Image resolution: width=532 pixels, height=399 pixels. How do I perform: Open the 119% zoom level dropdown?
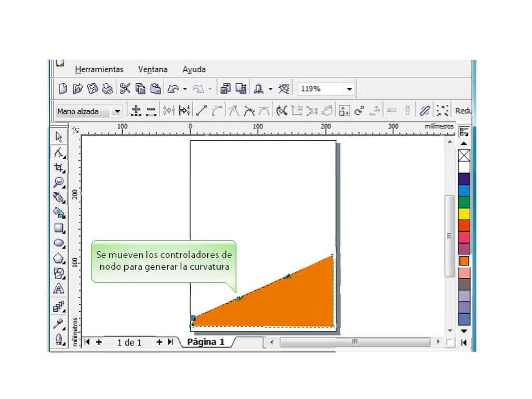tap(349, 89)
